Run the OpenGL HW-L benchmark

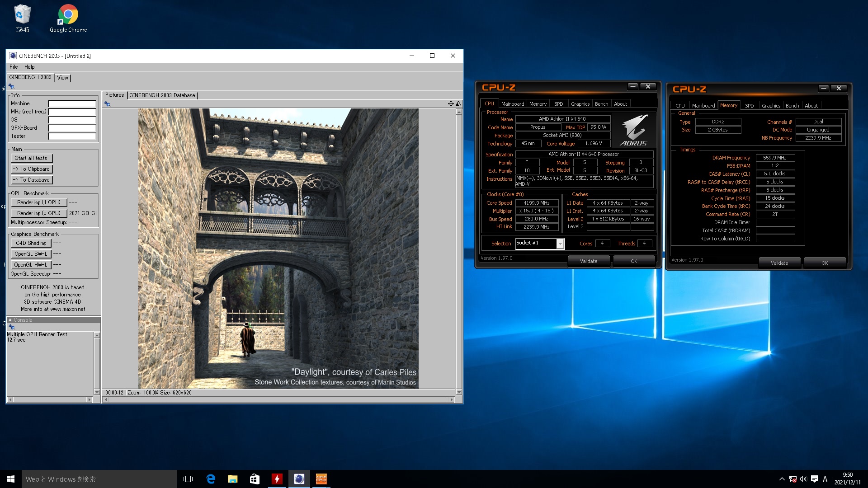tap(31, 265)
